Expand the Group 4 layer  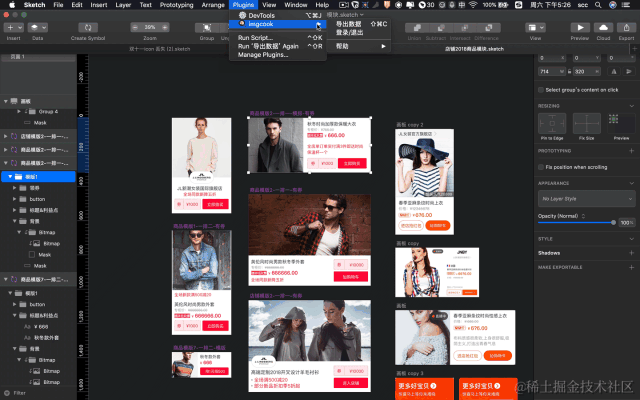[x=19, y=111]
